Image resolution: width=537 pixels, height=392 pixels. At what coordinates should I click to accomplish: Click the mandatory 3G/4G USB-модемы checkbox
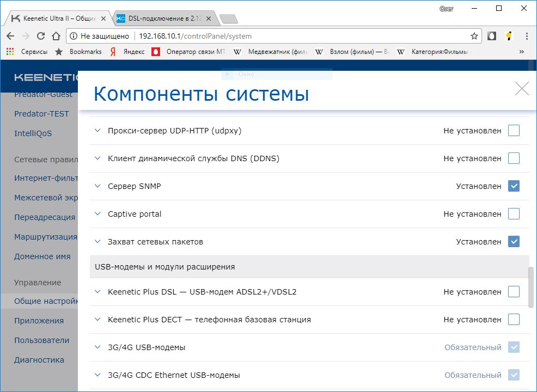click(514, 347)
